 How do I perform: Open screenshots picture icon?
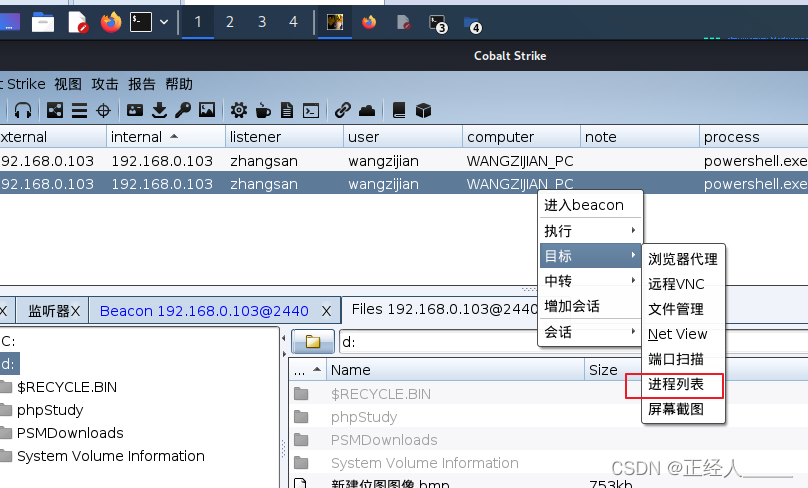pyautogui.click(x=207, y=110)
